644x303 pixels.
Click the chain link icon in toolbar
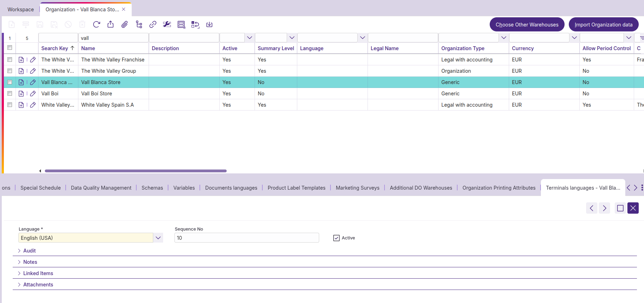[x=153, y=24]
